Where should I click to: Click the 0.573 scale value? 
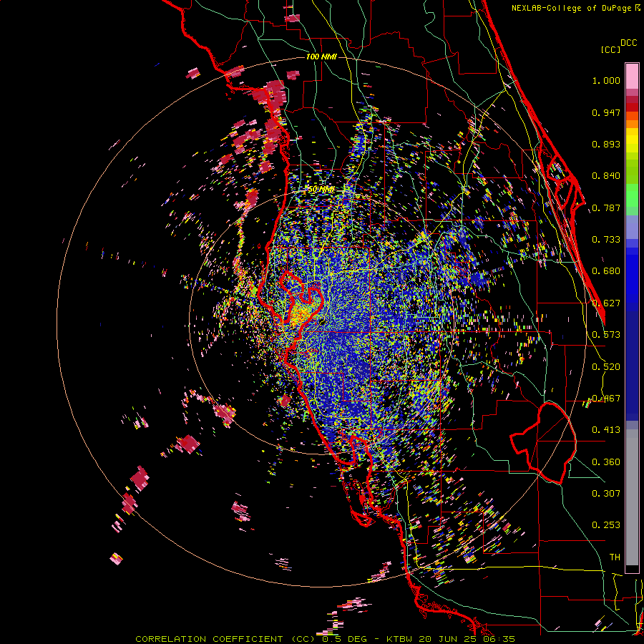(x=606, y=335)
